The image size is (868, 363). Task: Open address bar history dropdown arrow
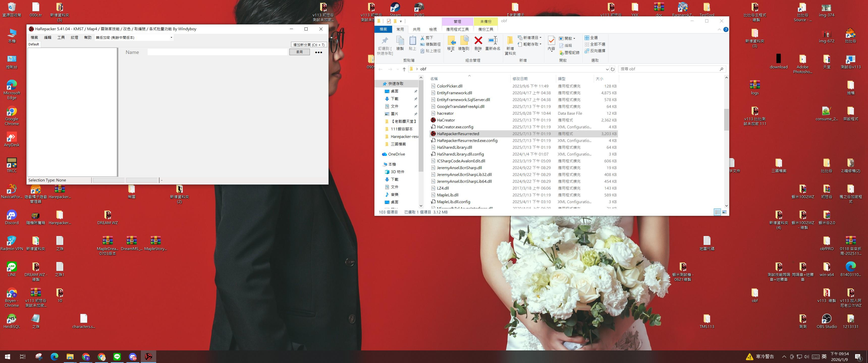[x=607, y=69]
